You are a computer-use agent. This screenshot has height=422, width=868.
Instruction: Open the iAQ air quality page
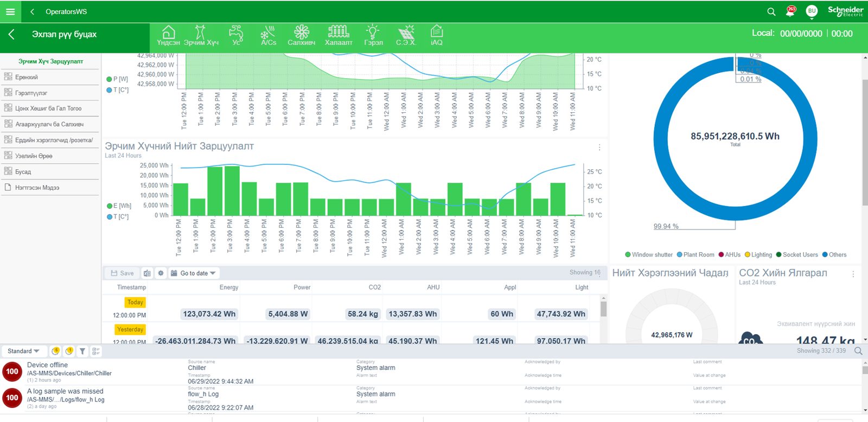[437, 36]
